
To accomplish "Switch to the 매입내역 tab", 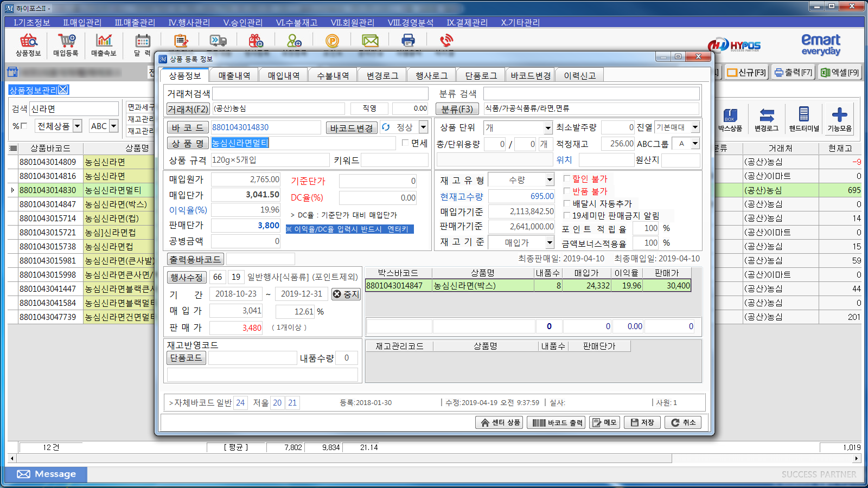I will click(x=284, y=75).
